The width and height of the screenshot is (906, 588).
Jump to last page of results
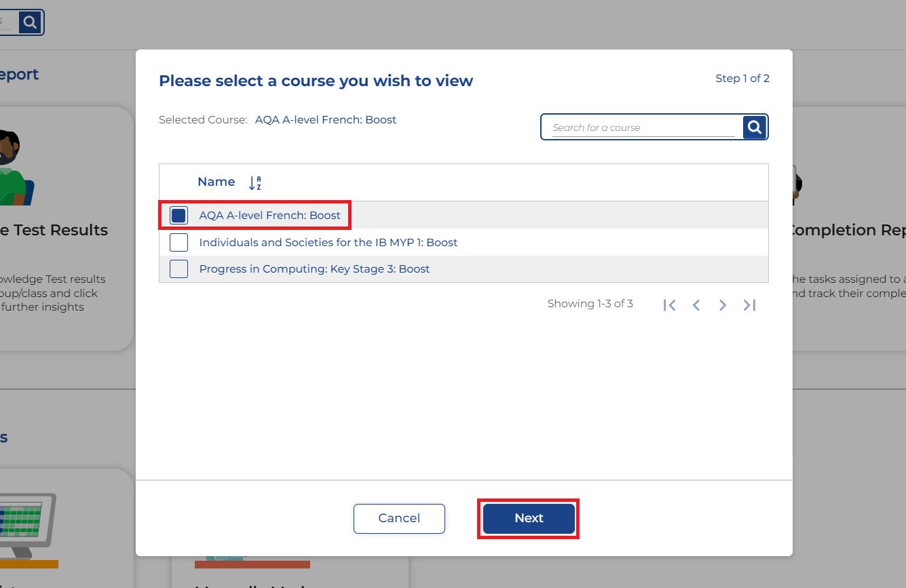click(749, 305)
